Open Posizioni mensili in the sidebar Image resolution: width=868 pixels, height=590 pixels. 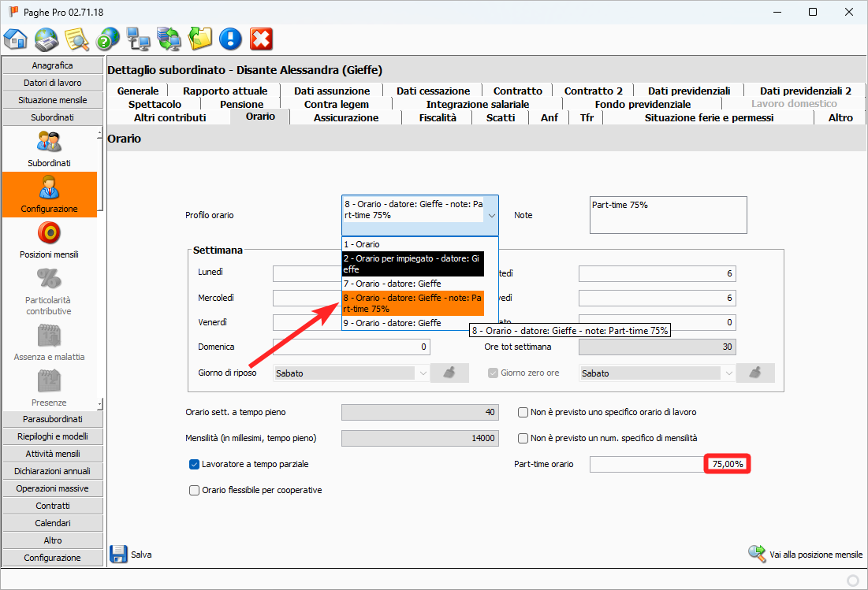pyautogui.click(x=49, y=240)
